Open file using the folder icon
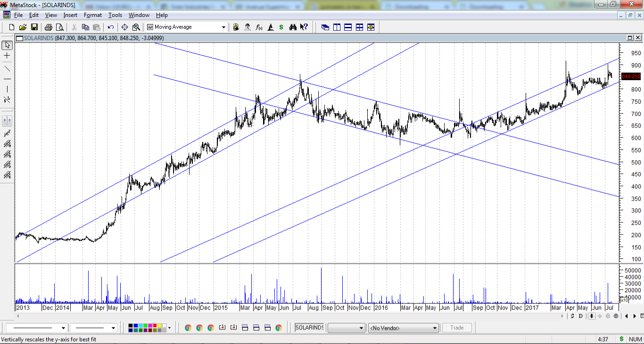 pos(23,27)
